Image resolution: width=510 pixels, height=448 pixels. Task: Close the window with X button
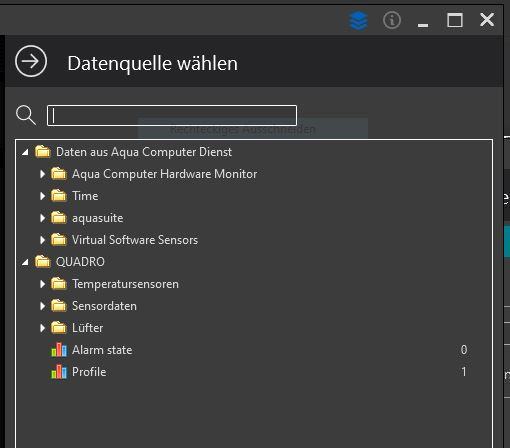(487, 20)
